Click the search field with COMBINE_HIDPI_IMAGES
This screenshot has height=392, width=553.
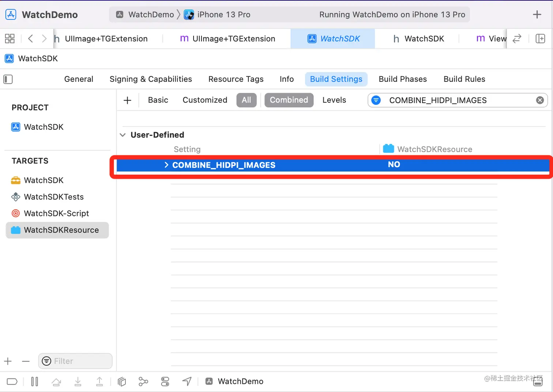457,100
